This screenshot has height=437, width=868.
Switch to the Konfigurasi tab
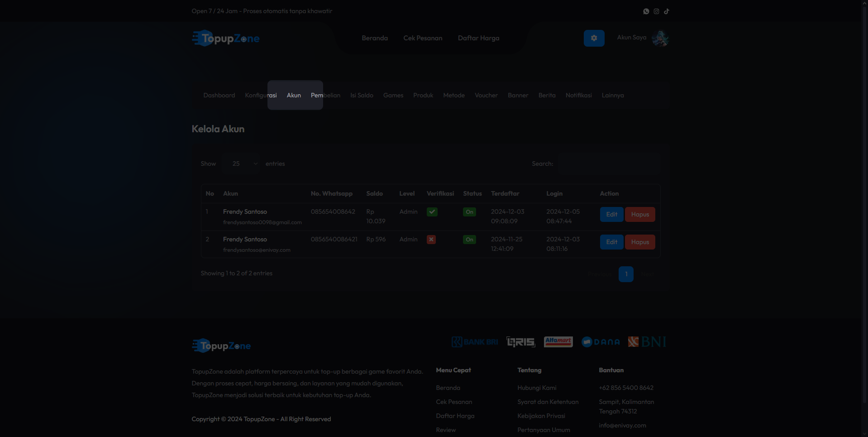[261, 96]
